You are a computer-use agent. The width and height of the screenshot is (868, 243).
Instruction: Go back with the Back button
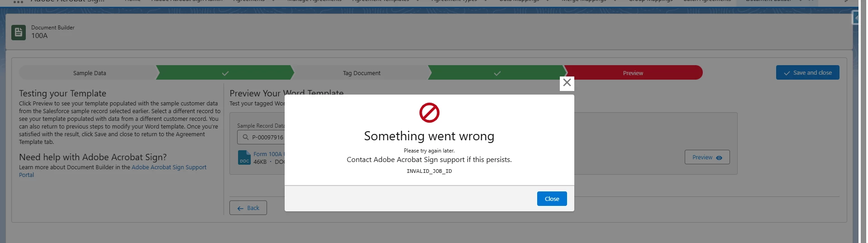(248, 208)
